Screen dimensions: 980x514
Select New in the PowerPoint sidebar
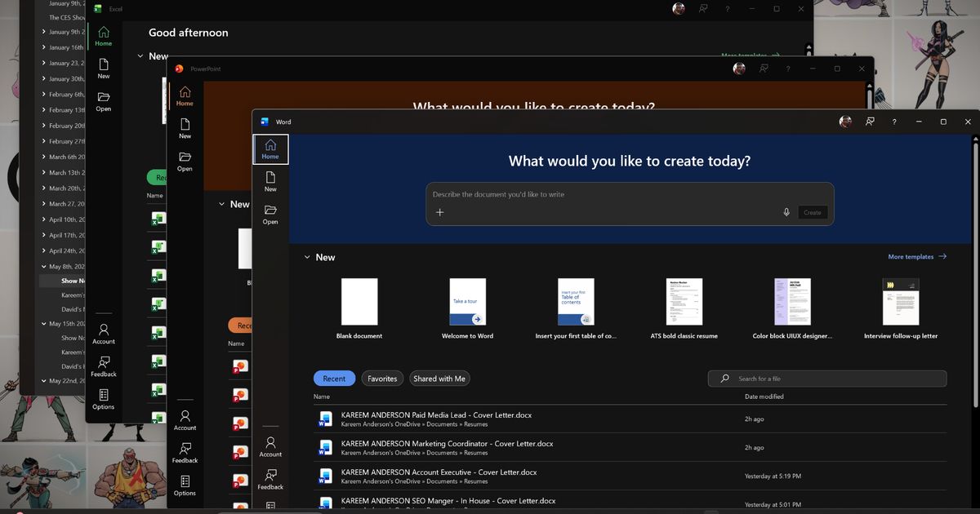(185, 128)
